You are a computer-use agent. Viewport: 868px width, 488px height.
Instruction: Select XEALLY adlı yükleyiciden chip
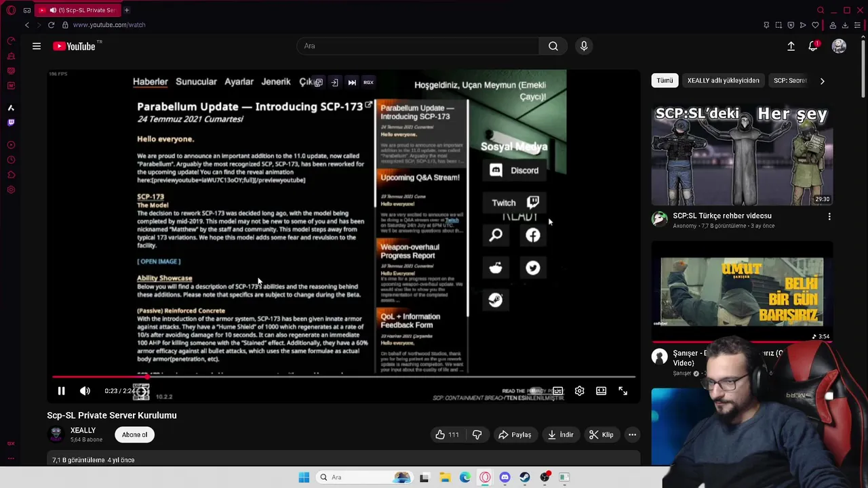coord(723,81)
